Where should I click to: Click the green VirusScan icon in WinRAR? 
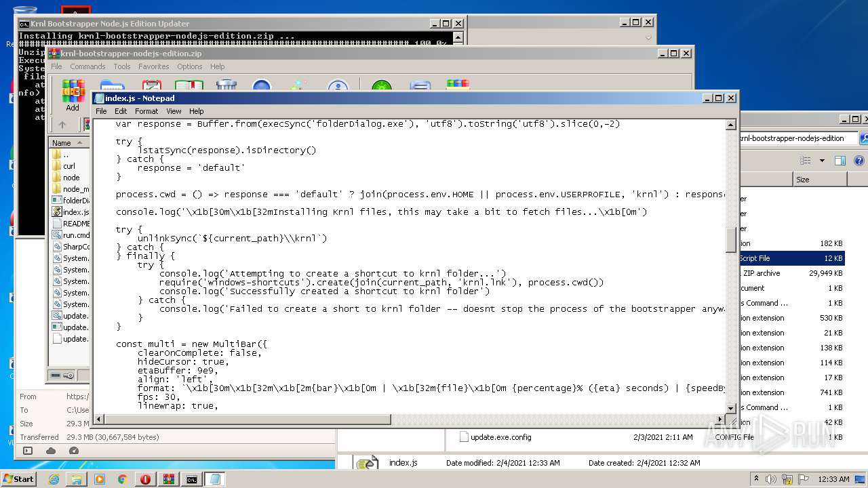coord(382,85)
